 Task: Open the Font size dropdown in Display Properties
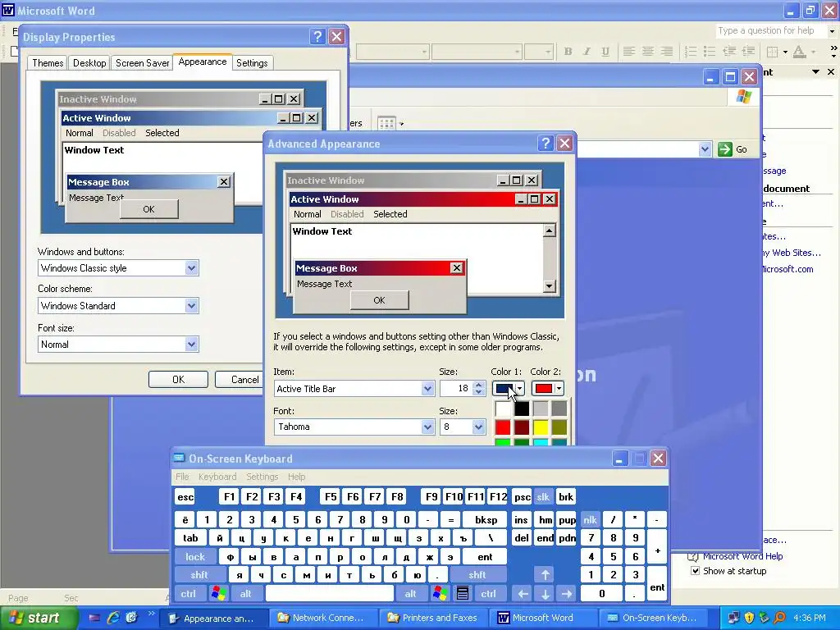(x=191, y=344)
